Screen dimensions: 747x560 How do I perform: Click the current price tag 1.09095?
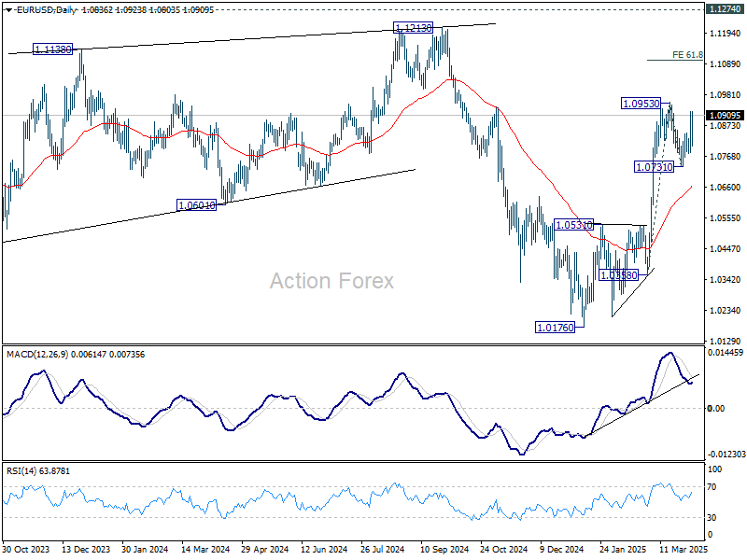coord(725,115)
